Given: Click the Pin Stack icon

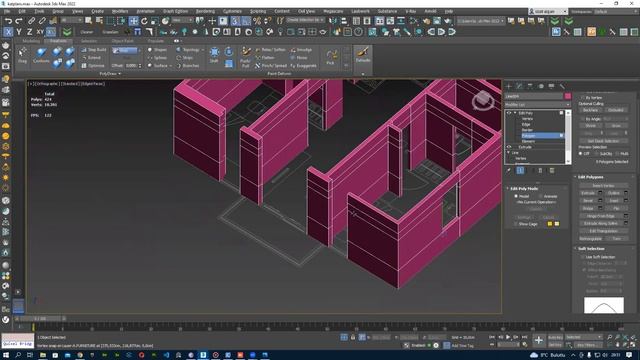Looking at the screenshot, I should click(x=509, y=171).
